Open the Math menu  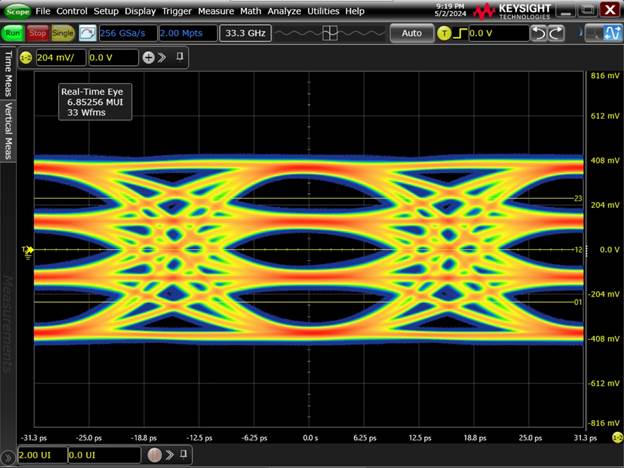point(250,11)
